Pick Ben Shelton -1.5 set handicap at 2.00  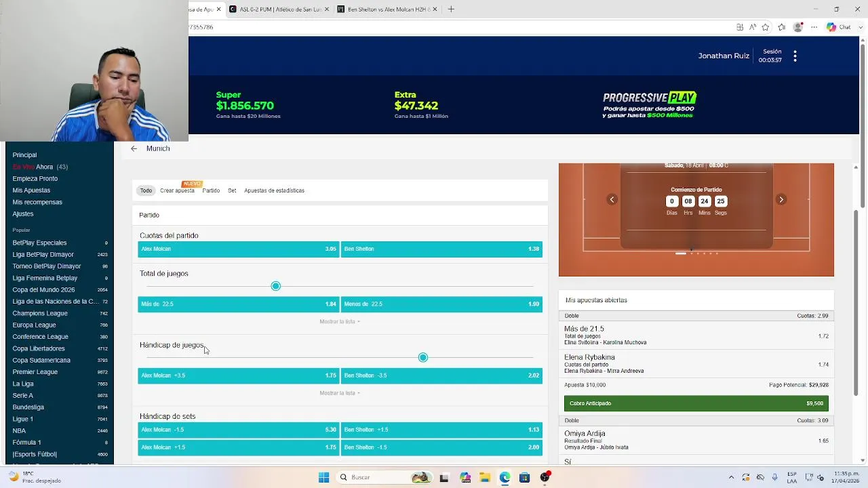(441, 447)
